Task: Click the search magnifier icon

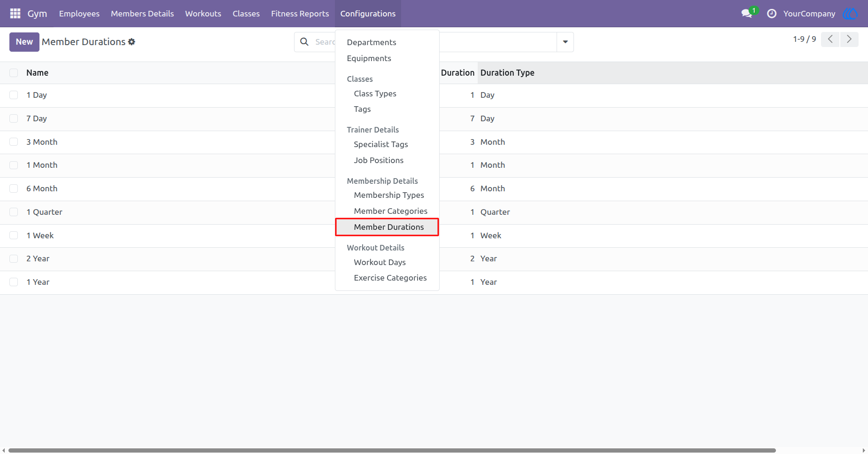Action: click(304, 42)
